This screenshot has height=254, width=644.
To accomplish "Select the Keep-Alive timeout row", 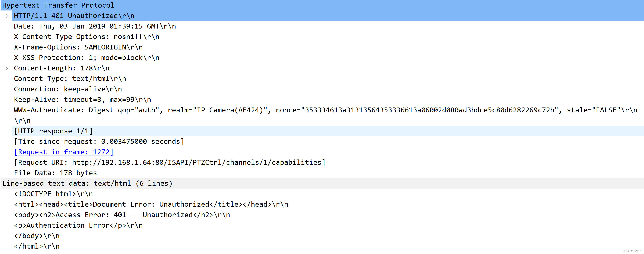I will 82,99.
